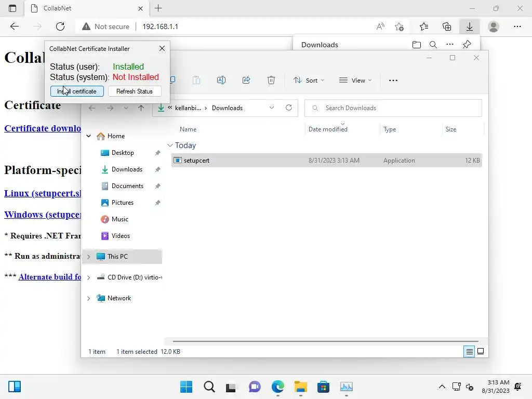The width and height of the screenshot is (532, 399).
Task: Sort by Name column header
Action: 188,129
